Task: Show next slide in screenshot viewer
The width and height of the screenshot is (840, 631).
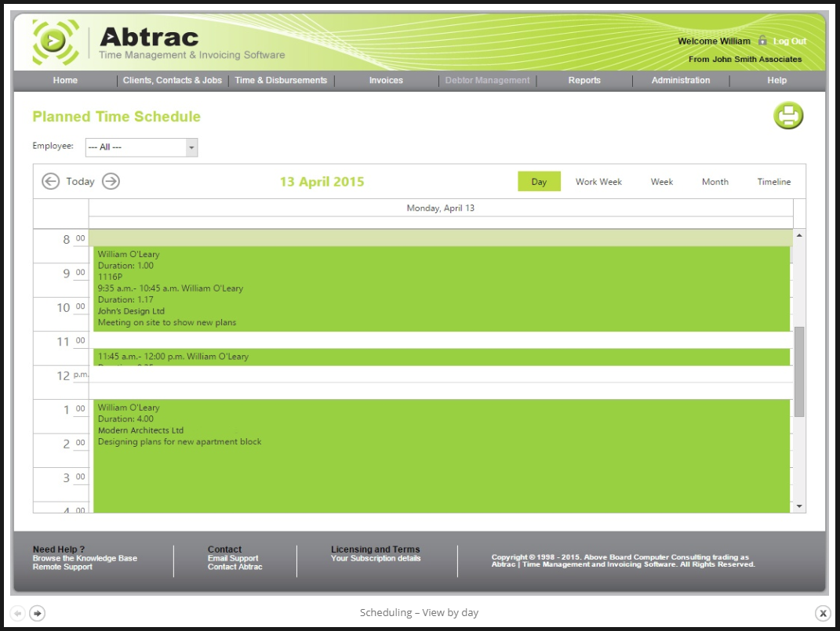Action: [37, 613]
